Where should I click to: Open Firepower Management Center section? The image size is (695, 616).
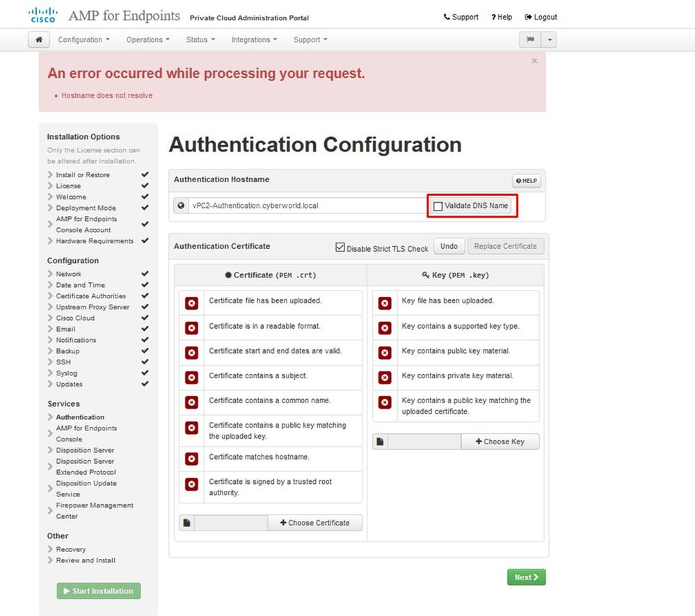point(95,510)
